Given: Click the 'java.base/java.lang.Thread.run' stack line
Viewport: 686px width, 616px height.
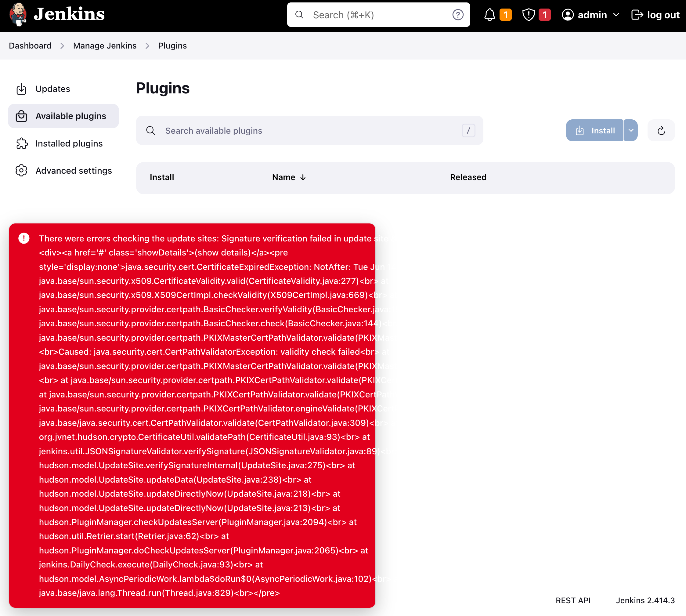Looking at the screenshot, I should [159, 593].
